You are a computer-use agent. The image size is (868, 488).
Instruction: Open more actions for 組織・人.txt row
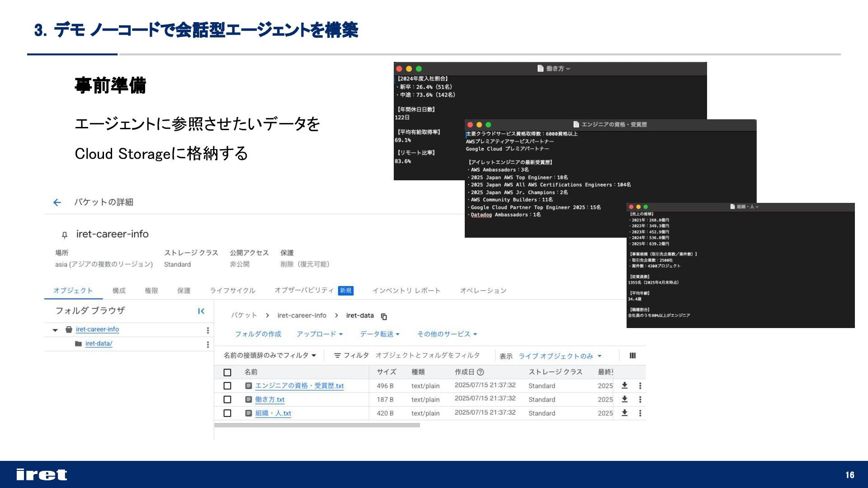click(640, 413)
